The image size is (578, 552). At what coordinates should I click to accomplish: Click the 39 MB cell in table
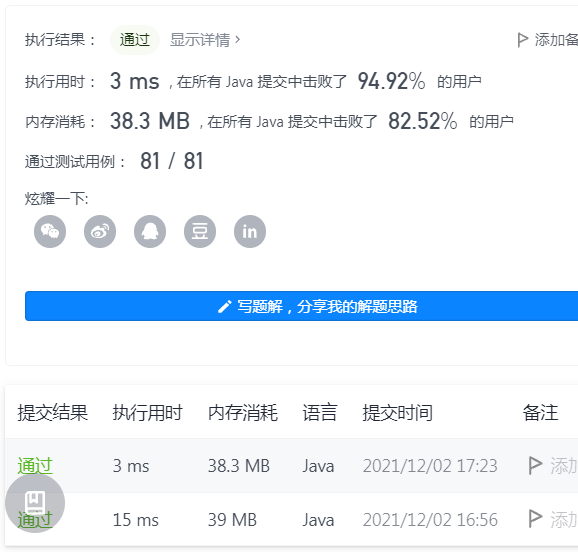point(232,520)
